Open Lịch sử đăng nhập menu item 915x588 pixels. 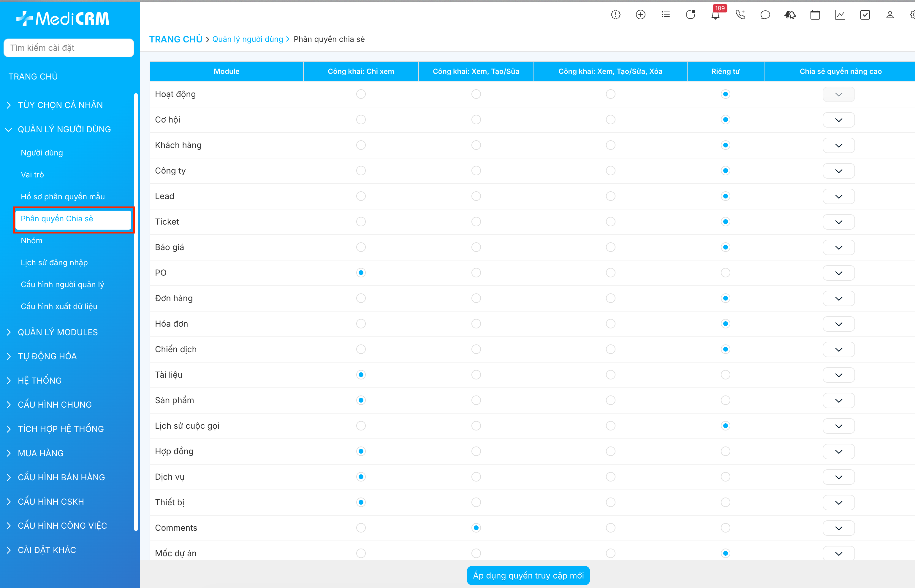click(54, 262)
